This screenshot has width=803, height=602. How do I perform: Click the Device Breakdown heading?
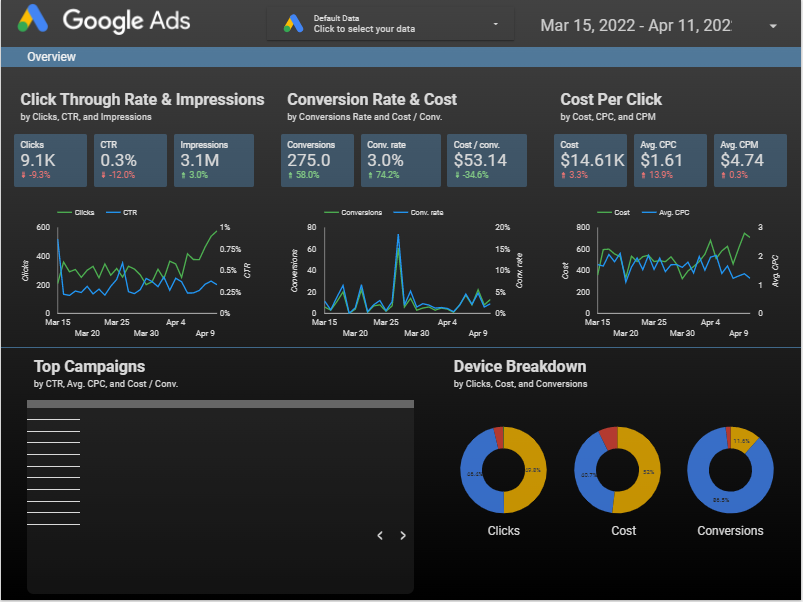(x=520, y=367)
